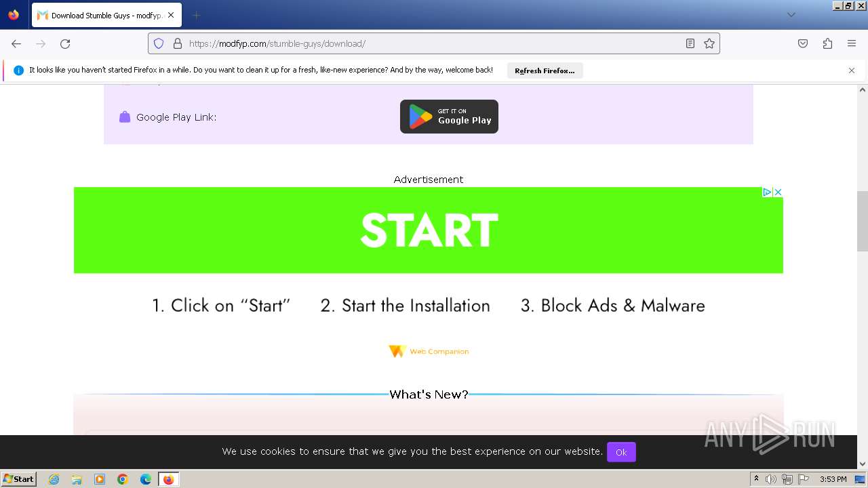The height and width of the screenshot is (488, 868).
Task: Show hidden system tray icons
Action: [x=756, y=479]
